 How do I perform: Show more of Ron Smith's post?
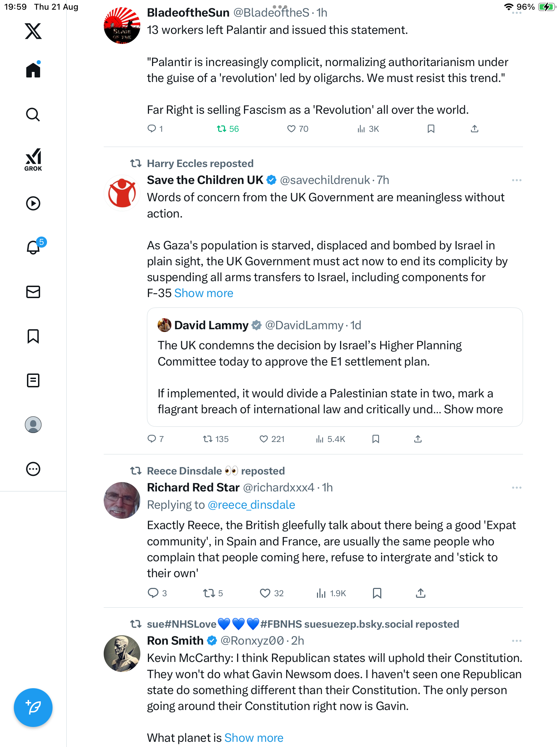pos(254,738)
